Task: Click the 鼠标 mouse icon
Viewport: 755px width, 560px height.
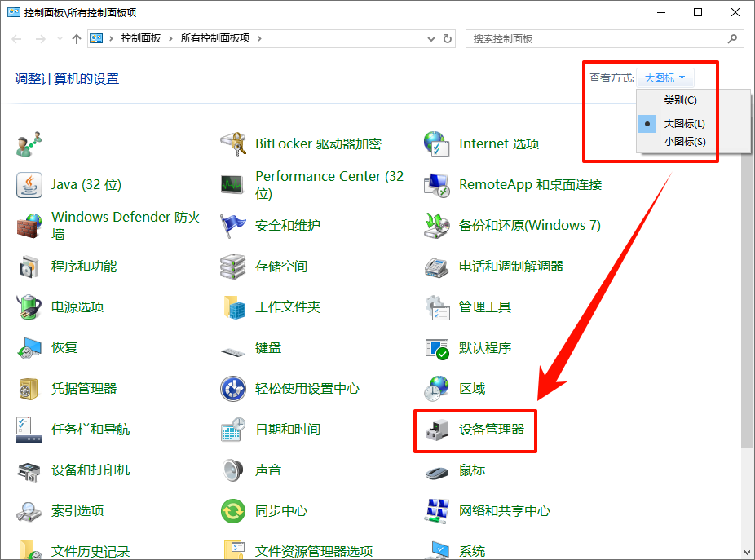Action: [x=437, y=472]
